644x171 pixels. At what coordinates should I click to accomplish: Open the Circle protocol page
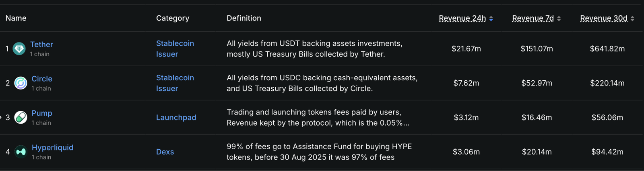click(x=42, y=79)
